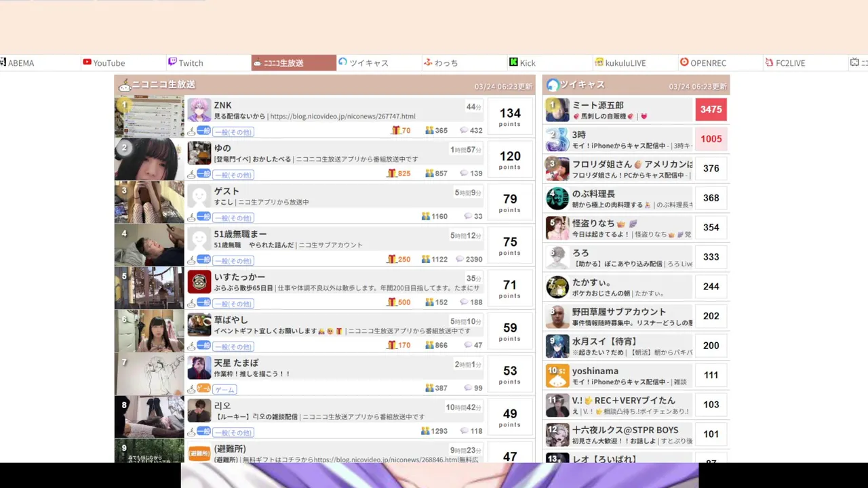Click the ニコニコ生放送 TV icon in the active tab
The image size is (868, 488).
click(x=257, y=63)
